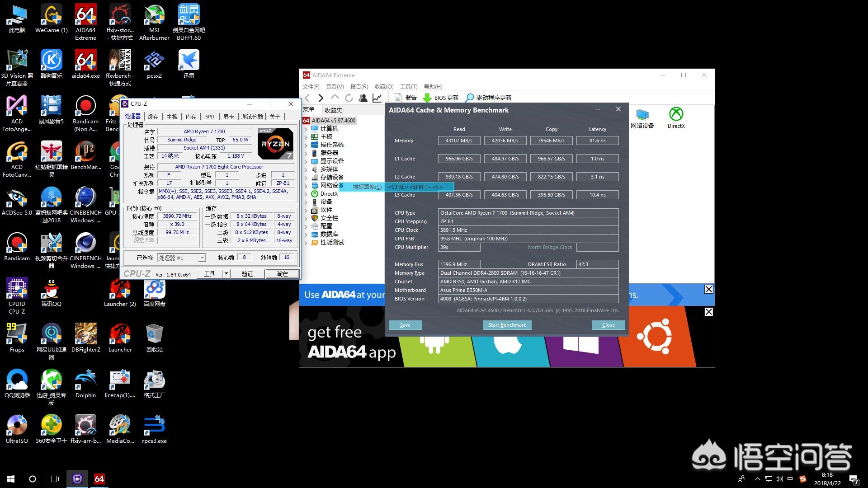
Task: Expand the 性能测试 tree node
Action: (306, 243)
